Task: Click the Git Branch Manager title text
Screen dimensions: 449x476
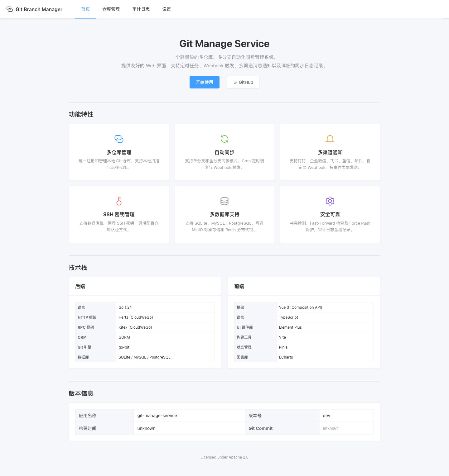Action: pos(39,9)
